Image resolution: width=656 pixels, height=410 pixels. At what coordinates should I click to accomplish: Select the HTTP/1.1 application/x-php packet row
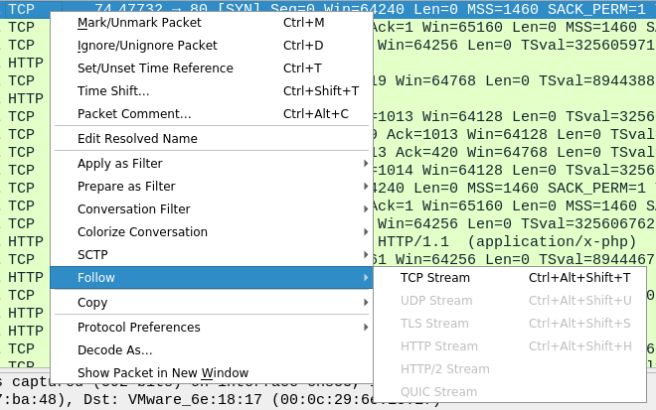(510, 241)
